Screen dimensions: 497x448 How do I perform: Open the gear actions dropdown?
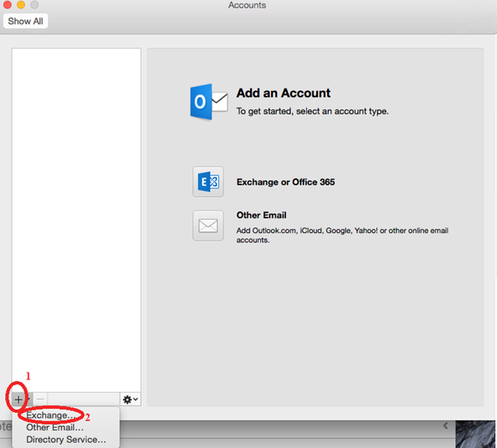coord(130,399)
